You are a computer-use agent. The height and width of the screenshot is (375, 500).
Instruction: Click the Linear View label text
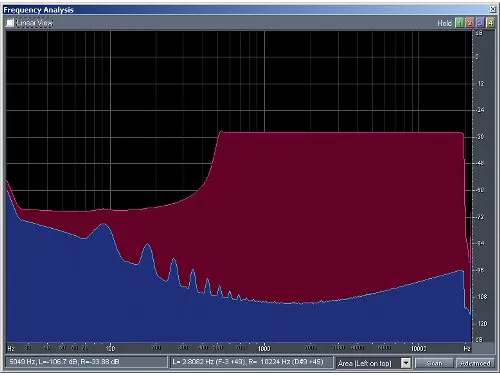(x=34, y=23)
